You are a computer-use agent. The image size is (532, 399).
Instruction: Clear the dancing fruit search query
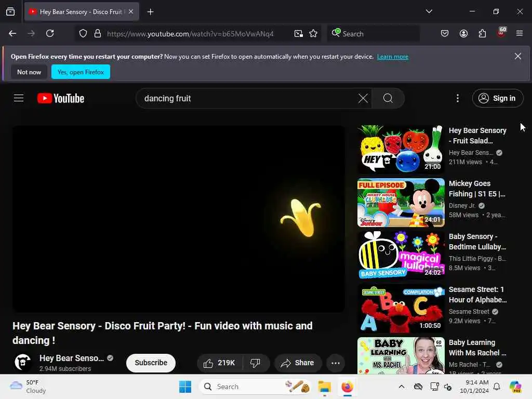coord(363,98)
